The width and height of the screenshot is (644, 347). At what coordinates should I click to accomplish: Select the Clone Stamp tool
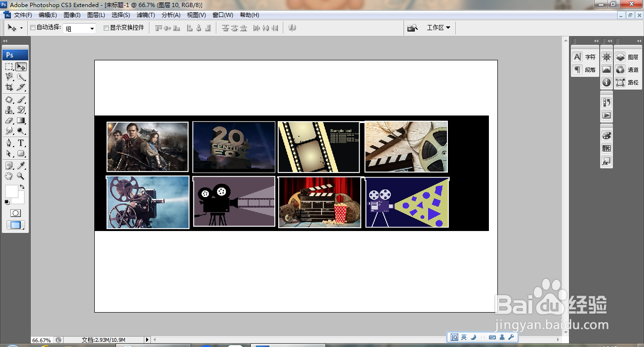pyautogui.click(x=9, y=110)
